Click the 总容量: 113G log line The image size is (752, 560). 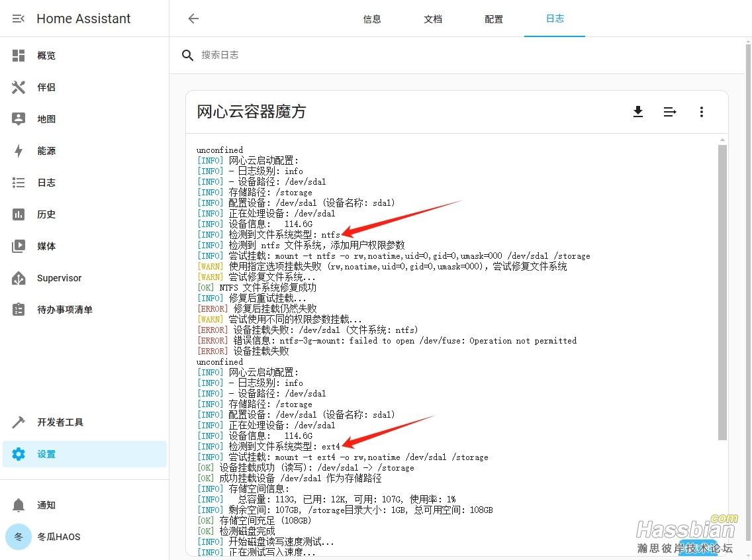[x=326, y=500]
